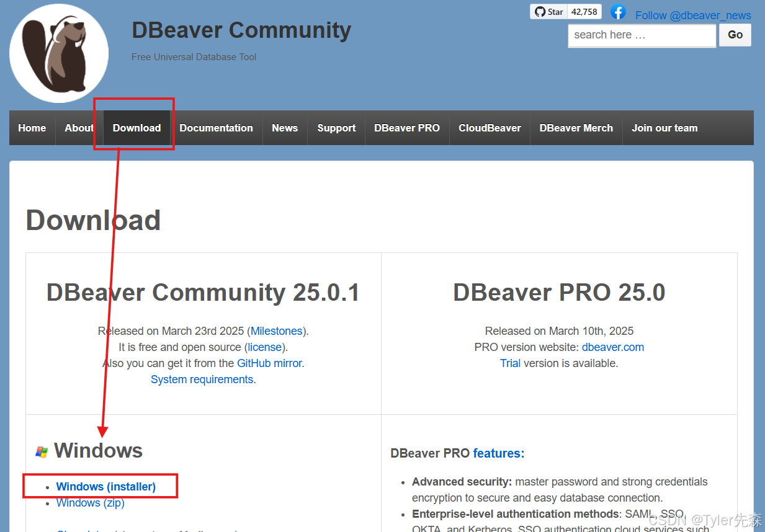The height and width of the screenshot is (532, 765).
Task: Open the DBeaver PRO menu item
Action: [407, 128]
